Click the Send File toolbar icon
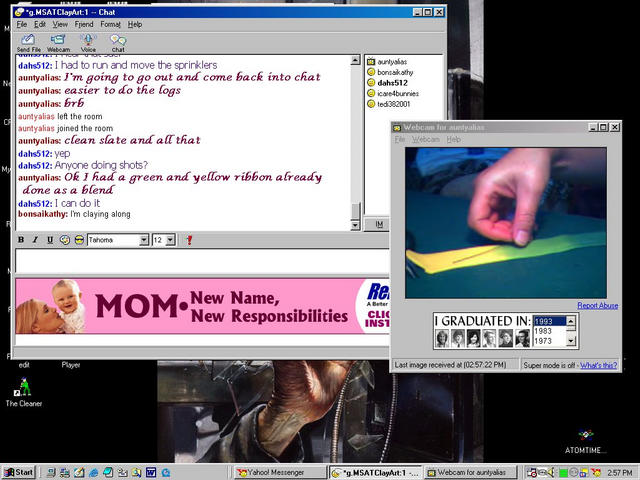Image resolution: width=640 pixels, height=480 pixels. point(28,43)
